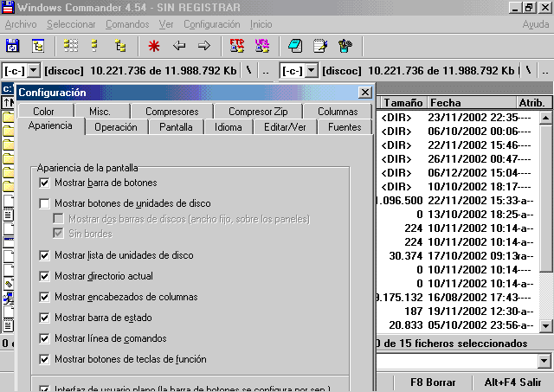Uncheck Mostrar barra de estado

(x=44, y=318)
